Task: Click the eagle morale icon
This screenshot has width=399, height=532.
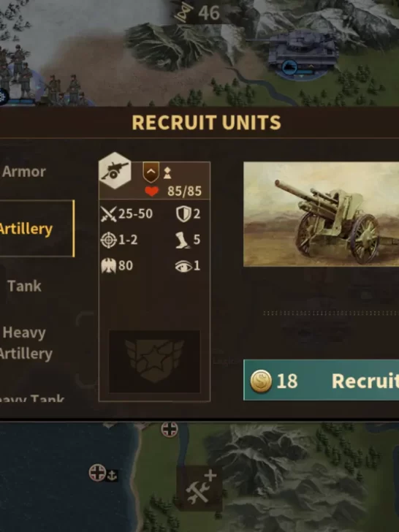Action: pyautogui.click(x=109, y=266)
